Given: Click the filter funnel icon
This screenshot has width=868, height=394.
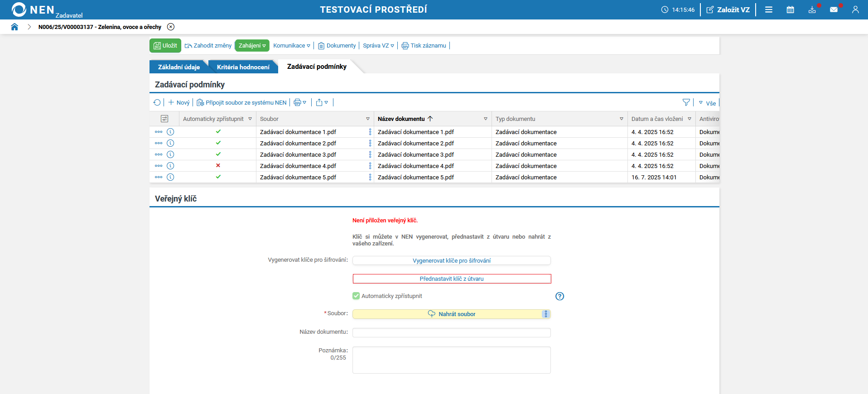Looking at the screenshot, I should click(686, 103).
